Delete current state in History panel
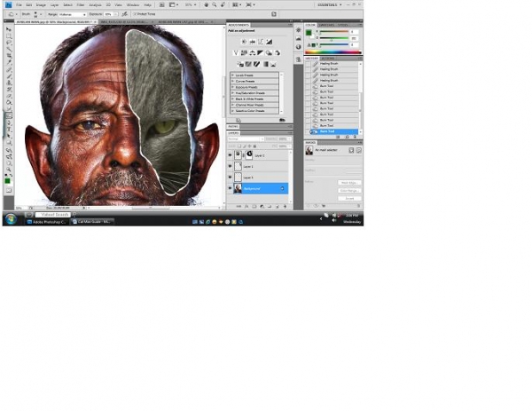This screenshot has width=532, height=411. pos(356,137)
